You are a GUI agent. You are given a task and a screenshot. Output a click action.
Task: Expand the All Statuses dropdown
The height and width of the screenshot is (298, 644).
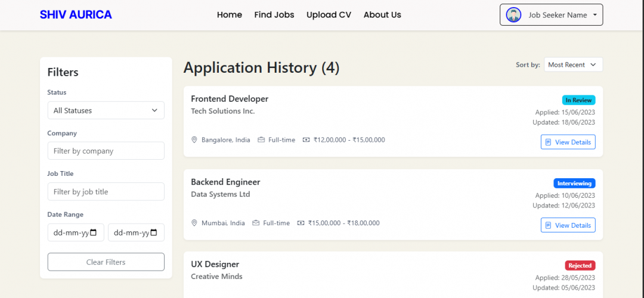click(106, 110)
